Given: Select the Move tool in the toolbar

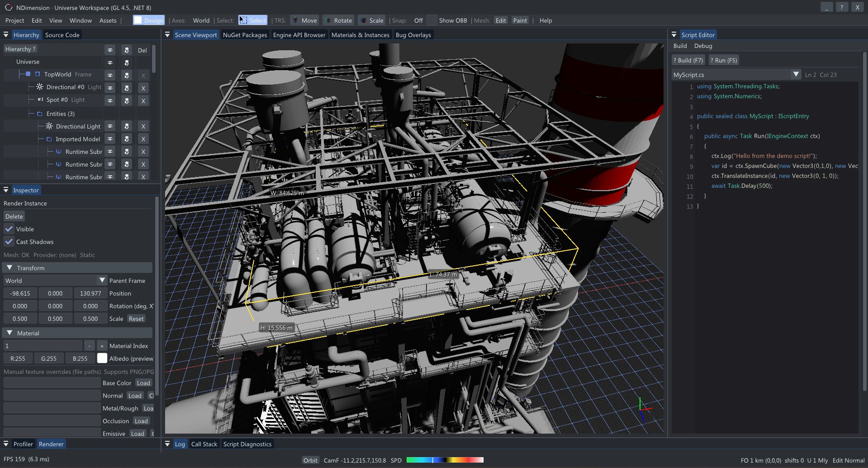Looking at the screenshot, I should pos(304,20).
